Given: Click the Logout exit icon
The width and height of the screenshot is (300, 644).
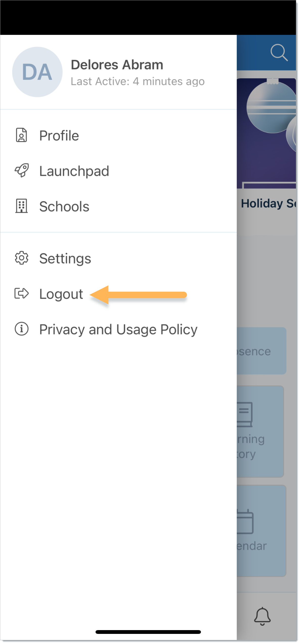Looking at the screenshot, I should click(22, 293).
